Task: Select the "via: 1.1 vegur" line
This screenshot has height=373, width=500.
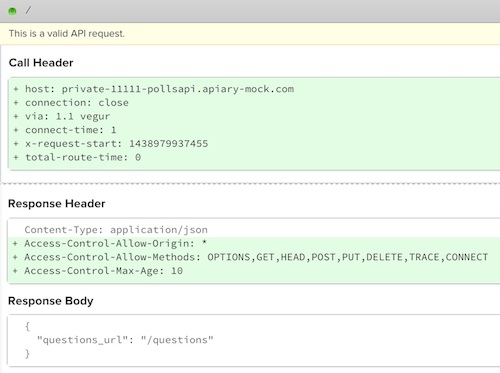Action: [62, 116]
